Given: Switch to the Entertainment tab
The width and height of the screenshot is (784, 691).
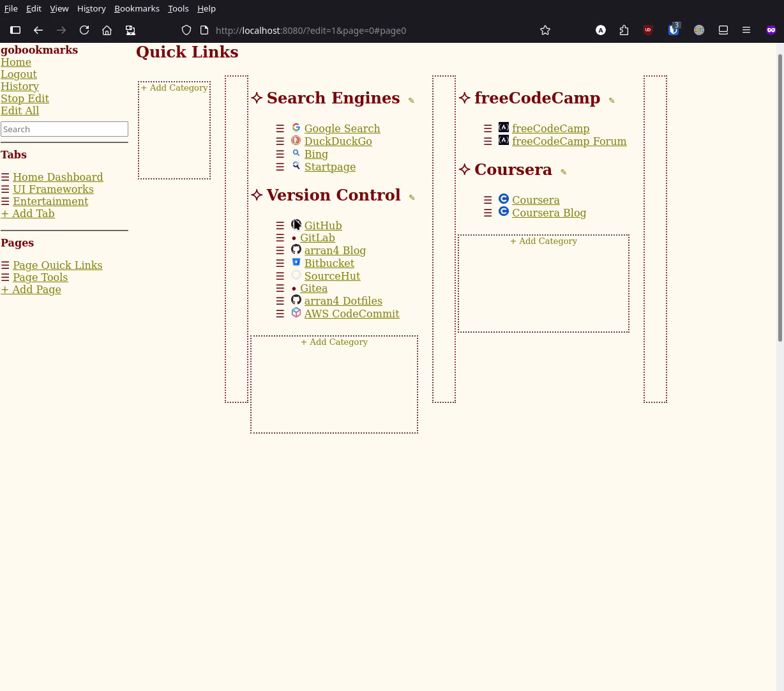Looking at the screenshot, I should pos(50,201).
